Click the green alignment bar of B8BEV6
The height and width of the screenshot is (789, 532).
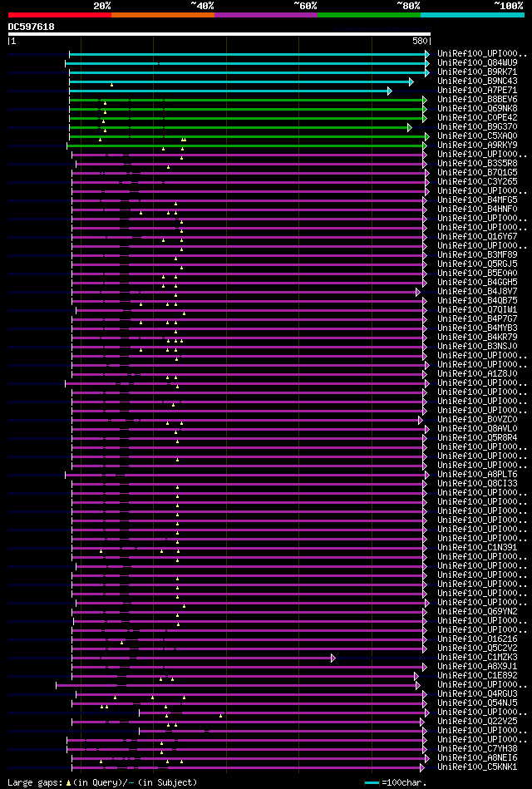point(248,100)
